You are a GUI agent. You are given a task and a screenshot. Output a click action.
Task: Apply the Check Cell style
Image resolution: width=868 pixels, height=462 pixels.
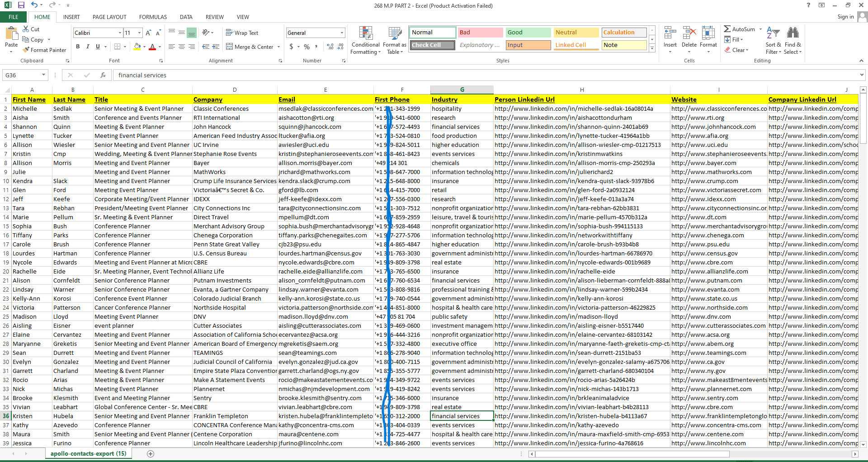coord(432,45)
